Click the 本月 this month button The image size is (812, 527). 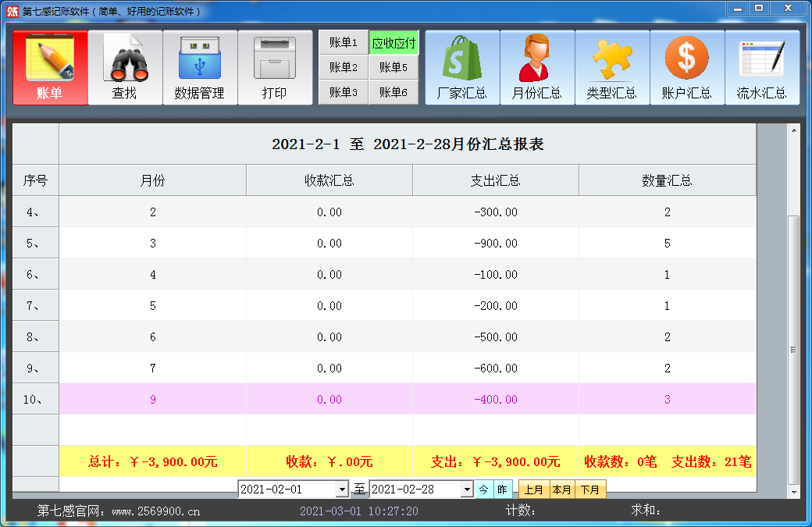pyautogui.click(x=562, y=490)
